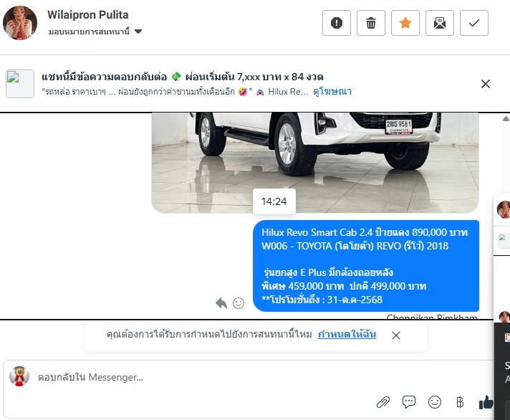React to Hilux Revo message with emoji
The height and width of the screenshot is (420, 510).
coord(239,303)
